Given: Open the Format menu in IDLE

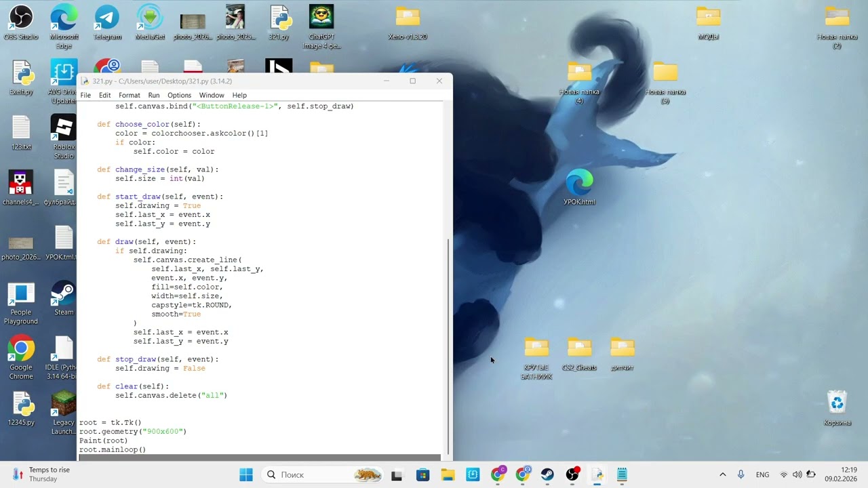Looking at the screenshot, I should point(129,96).
